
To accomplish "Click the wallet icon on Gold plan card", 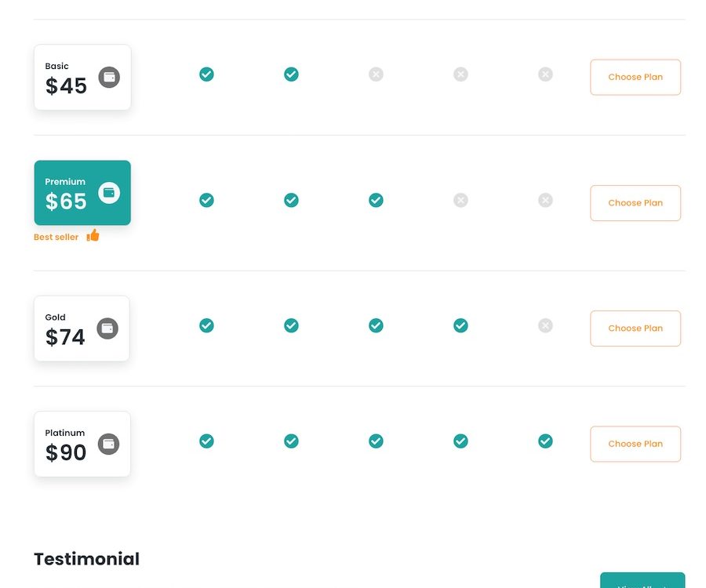I will (107, 328).
